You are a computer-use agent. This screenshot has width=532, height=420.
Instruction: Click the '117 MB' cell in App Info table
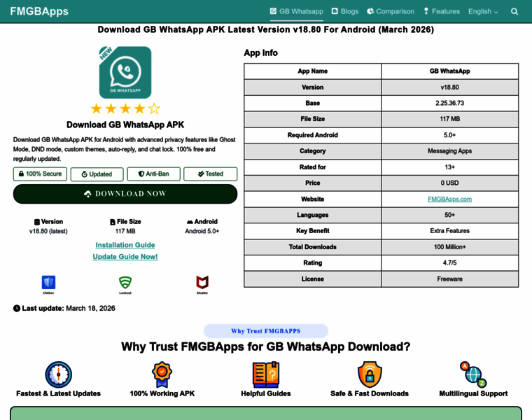[449, 119]
